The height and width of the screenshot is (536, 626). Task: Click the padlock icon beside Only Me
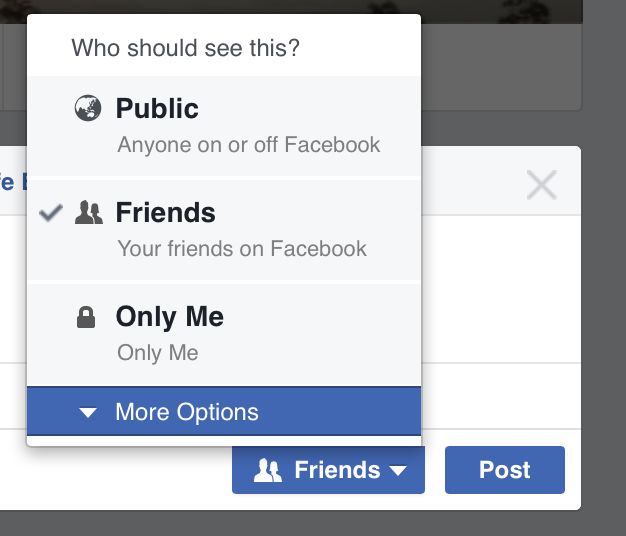pos(86,317)
